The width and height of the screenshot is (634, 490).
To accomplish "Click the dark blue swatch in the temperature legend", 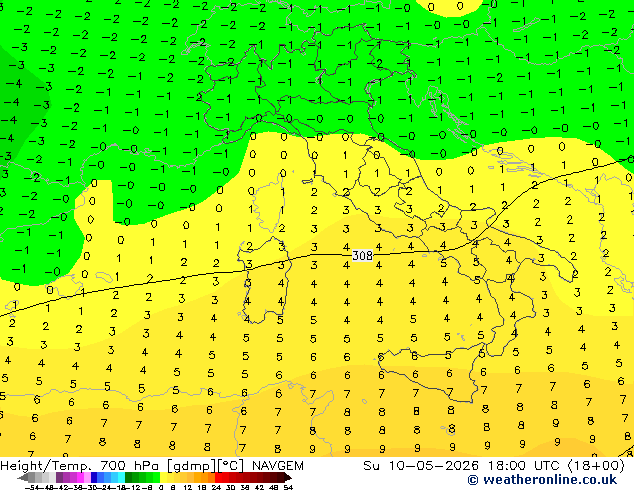I will point(94,478).
